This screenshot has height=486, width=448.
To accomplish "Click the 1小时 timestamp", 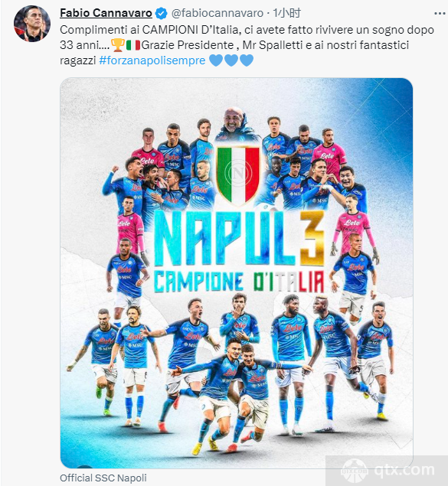I will coord(286,13).
